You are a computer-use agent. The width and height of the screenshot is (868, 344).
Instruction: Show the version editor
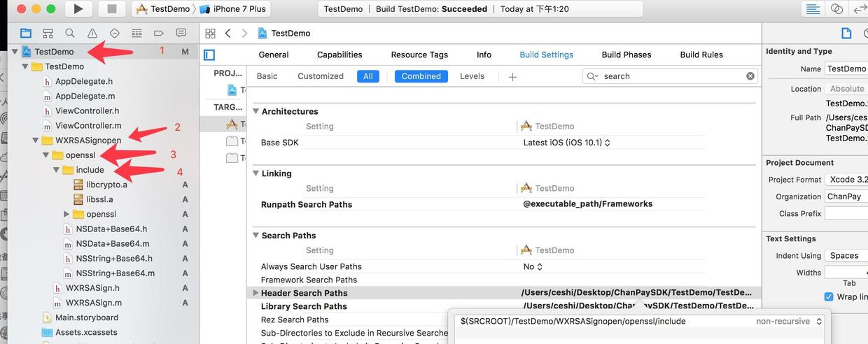click(x=859, y=9)
